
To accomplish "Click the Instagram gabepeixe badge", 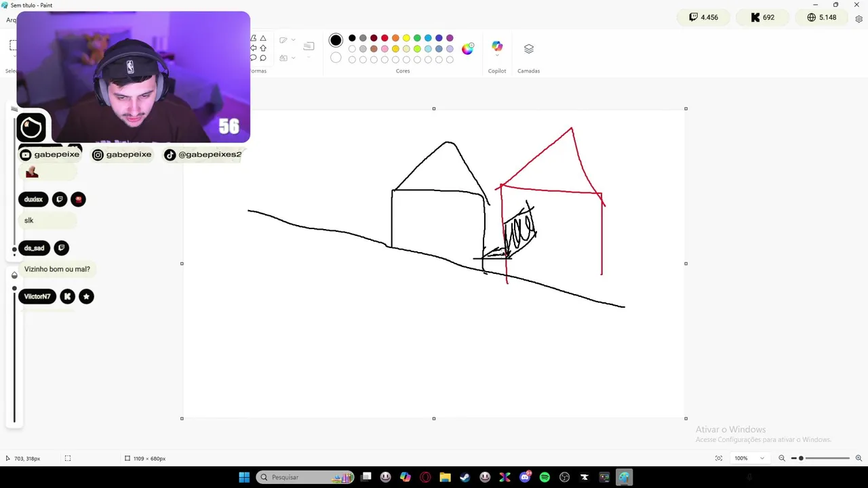I will click(122, 155).
